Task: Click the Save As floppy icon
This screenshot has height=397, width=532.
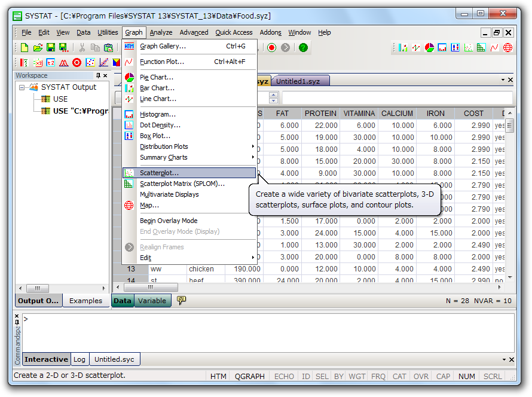Action: (63, 47)
